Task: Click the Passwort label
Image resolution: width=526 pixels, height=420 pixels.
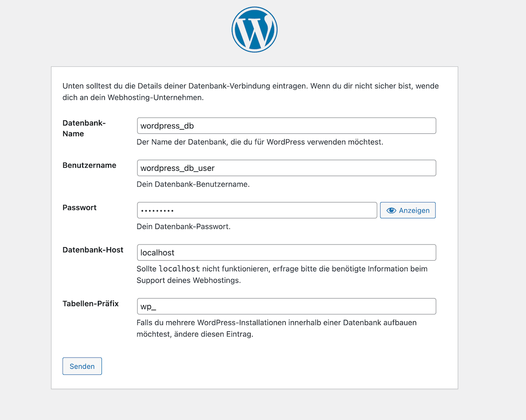Action: [79, 208]
